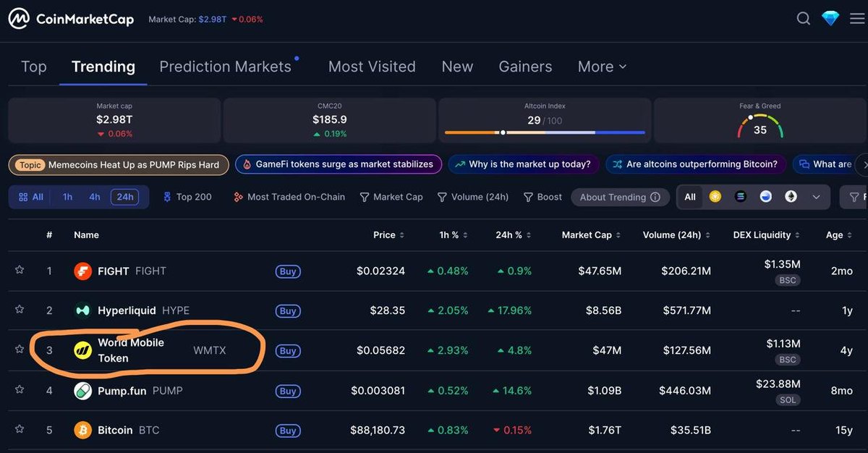Open the CMC20 index card
This screenshot has height=453, width=868.
click(x=330, y=120)
